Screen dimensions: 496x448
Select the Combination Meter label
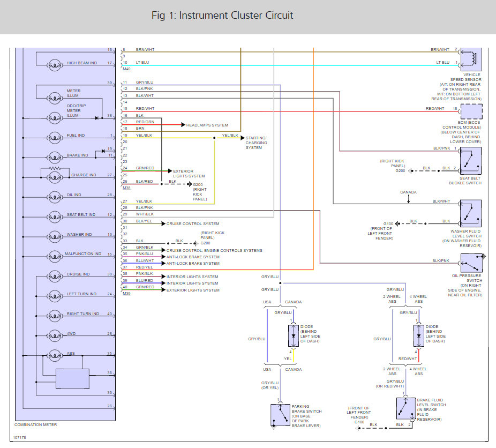[x=36, y=424]
